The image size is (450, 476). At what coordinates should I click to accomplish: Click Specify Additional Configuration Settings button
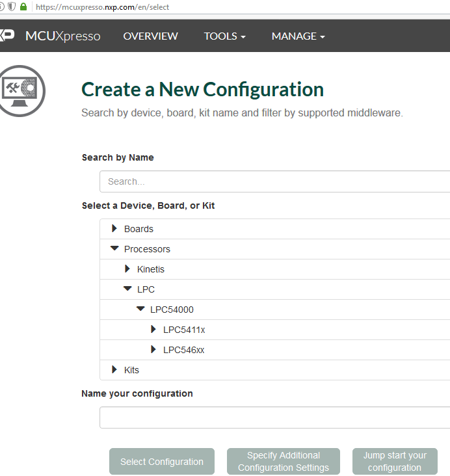tap(283, 462)
